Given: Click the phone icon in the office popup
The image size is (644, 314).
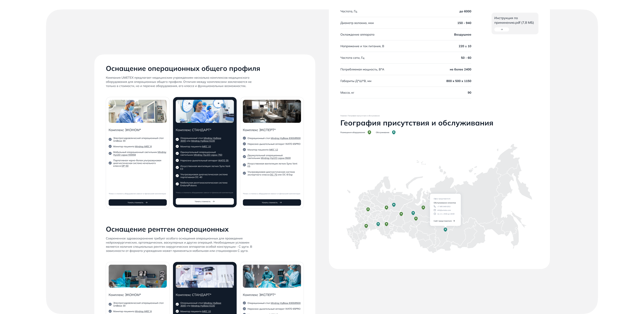Looking at the screenshot, I should click(435, 207).
